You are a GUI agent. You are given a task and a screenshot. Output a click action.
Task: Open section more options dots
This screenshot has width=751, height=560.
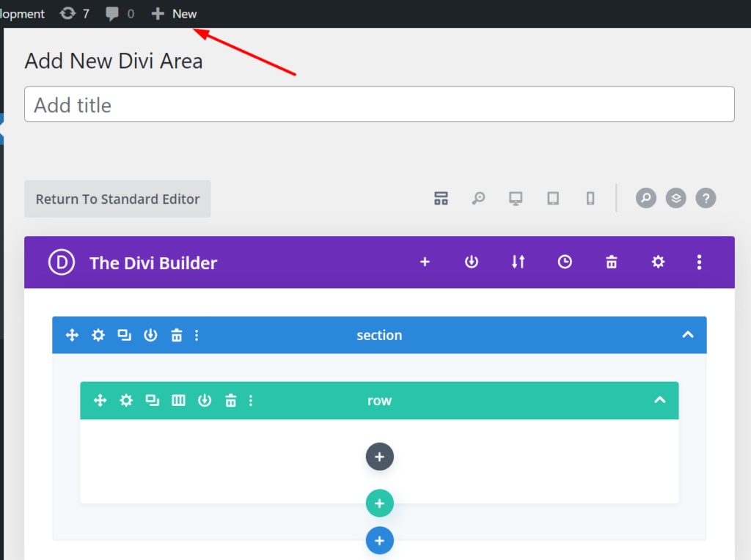pyautogui.click(x=197, y=335)
